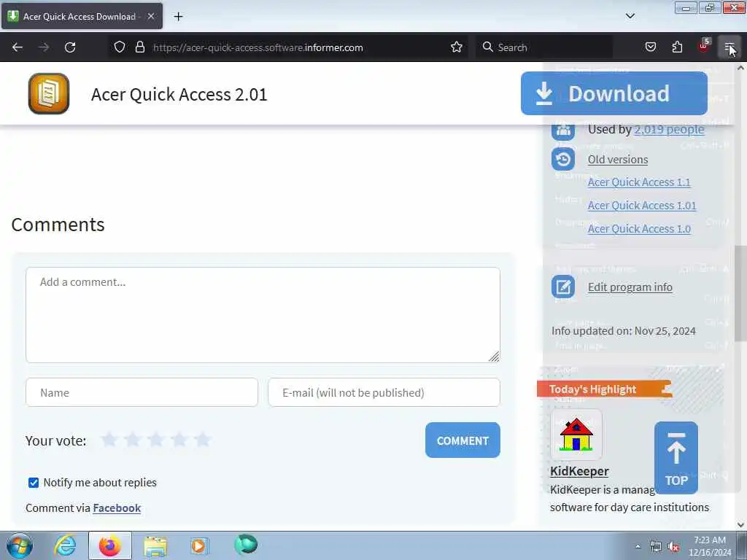Click the users icon beside Used by
The width and height of the screenshot is (747, 560).
point(563,130)
